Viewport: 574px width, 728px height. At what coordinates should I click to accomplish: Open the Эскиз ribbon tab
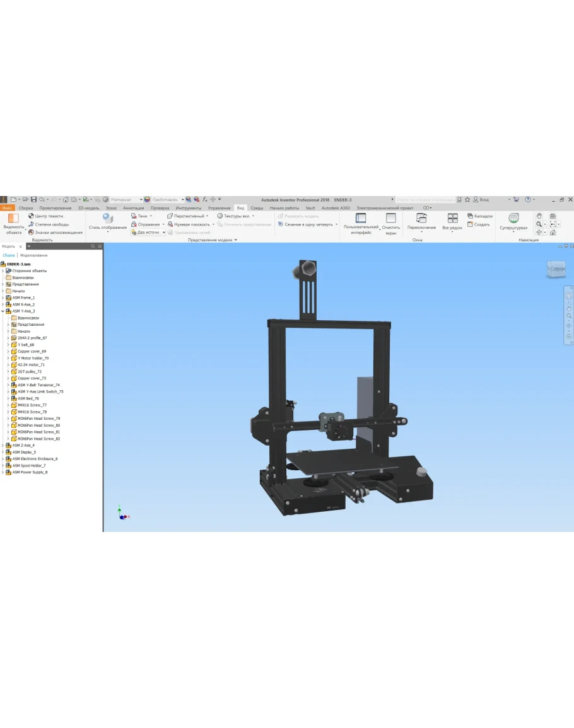[x=111, y=207]
